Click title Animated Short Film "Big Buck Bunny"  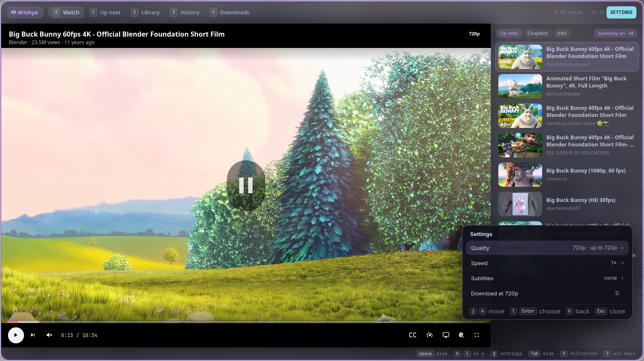tap(586, 82)
